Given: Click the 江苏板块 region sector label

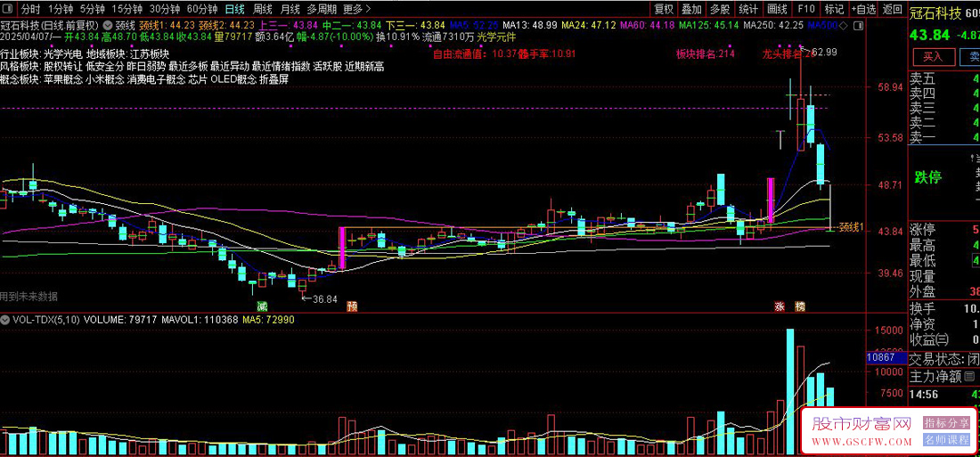Looking at the screenshot, I should click(150, 53).
